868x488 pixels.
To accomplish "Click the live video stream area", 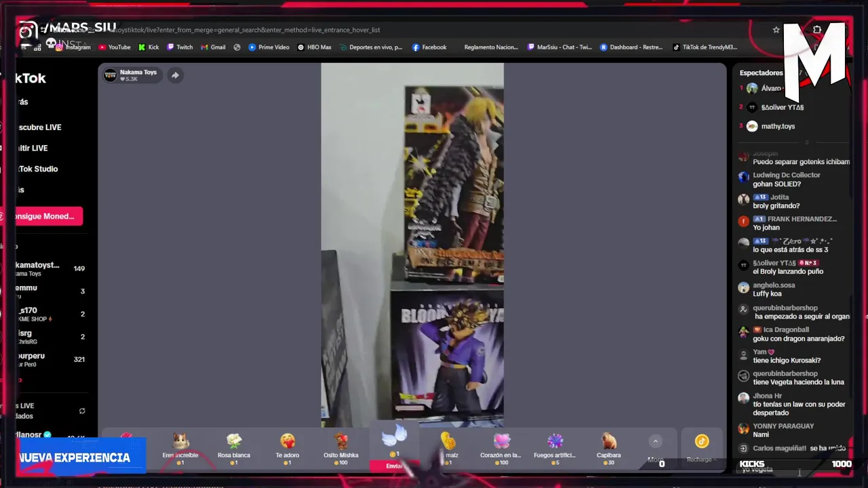I will pos(412,245).
